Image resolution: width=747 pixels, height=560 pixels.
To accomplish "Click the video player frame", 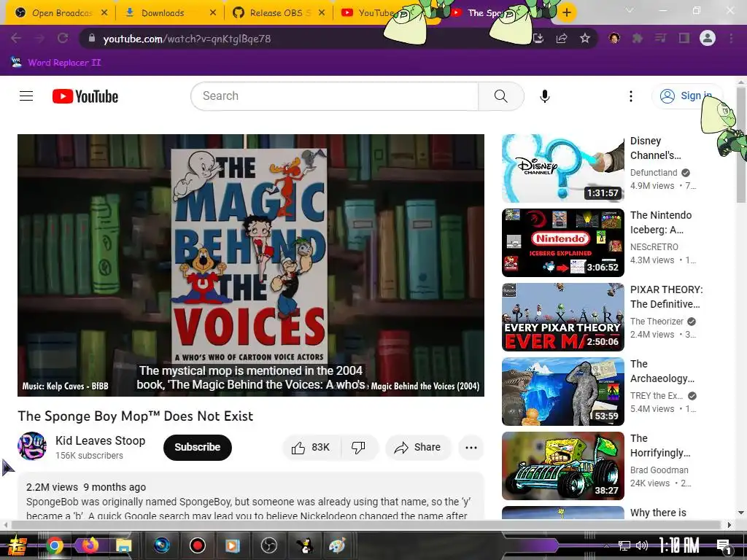I will tap(251, 265).
